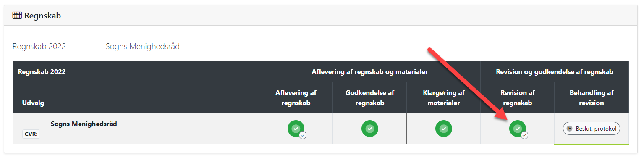Click small badge on Aflevering af regnskab checkmark
Image resolution: width=644 pixels, height=158 pixels.
click(303, 135)
